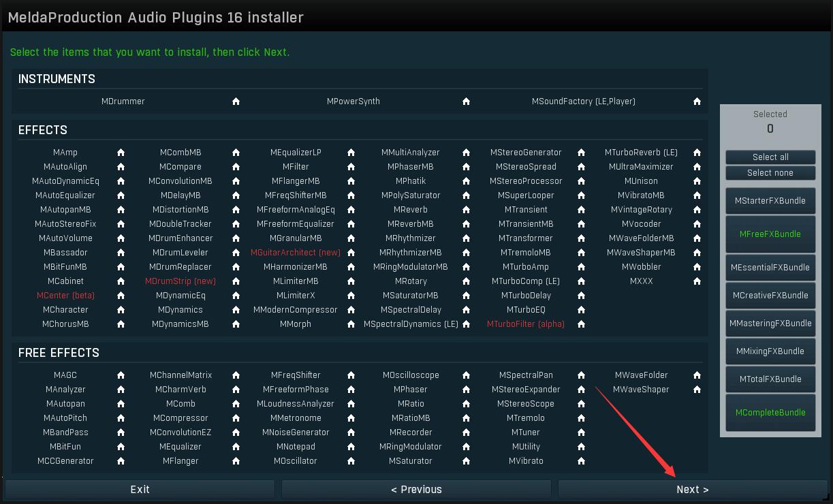833x504 pixels.
Task: Select MCenter (beta) for installation
Action: tap(65, 295)
